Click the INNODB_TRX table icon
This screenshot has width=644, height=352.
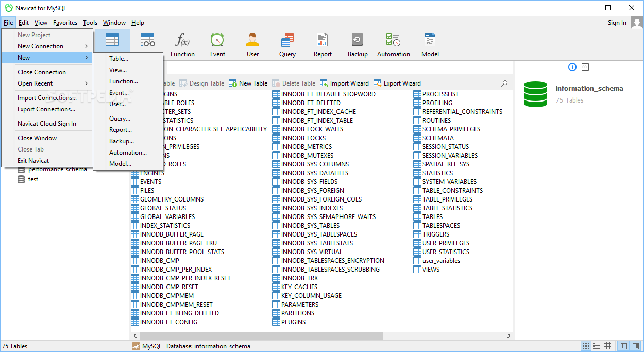[277, 278]
